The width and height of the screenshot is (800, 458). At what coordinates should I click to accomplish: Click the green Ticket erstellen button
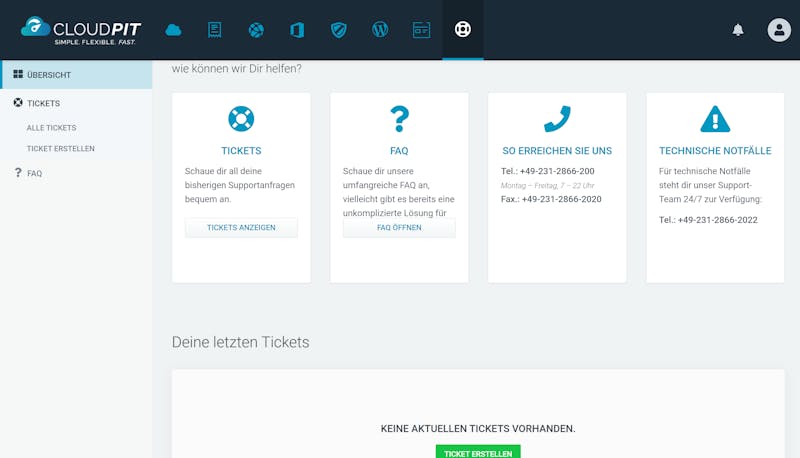point(478,452)
